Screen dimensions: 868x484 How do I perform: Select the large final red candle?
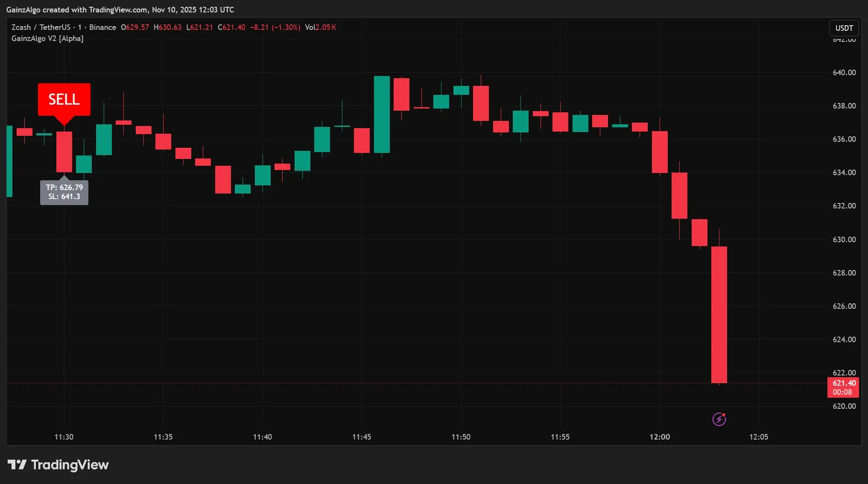[719, 315]
